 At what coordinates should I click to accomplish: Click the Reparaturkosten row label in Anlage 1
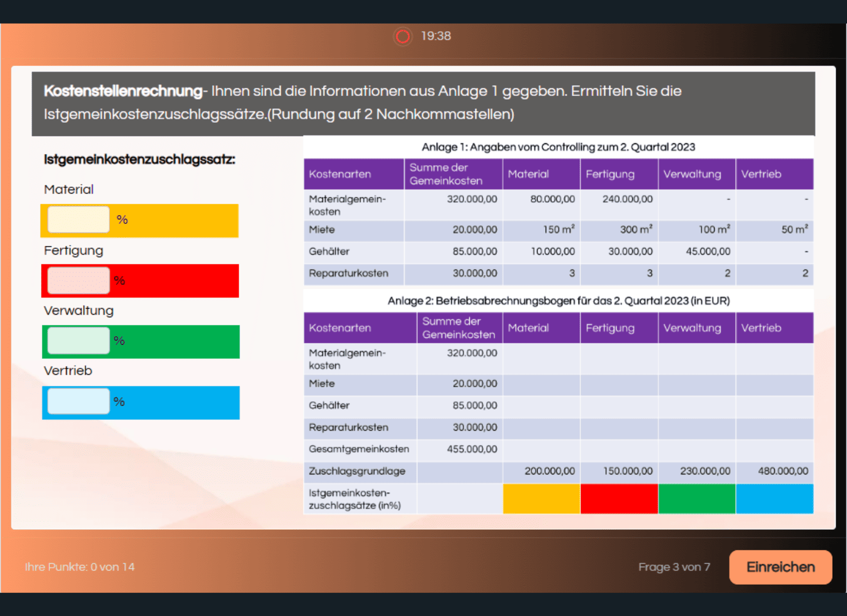click(349, 274)
